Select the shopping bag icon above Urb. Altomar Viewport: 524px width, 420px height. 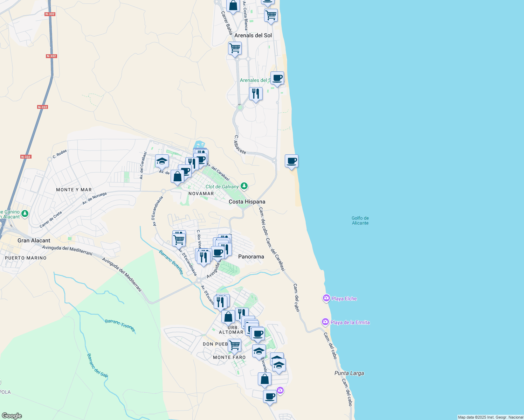point(228,317)
